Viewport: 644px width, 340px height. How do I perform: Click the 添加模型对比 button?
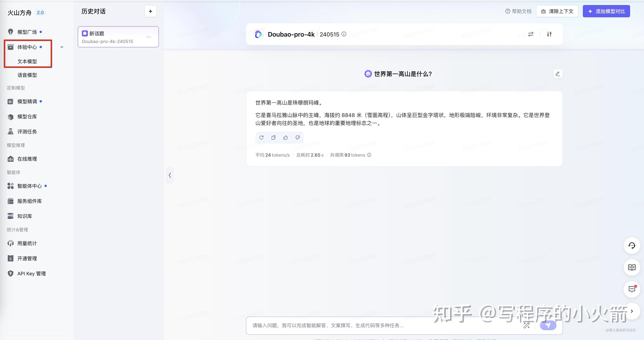606,11
